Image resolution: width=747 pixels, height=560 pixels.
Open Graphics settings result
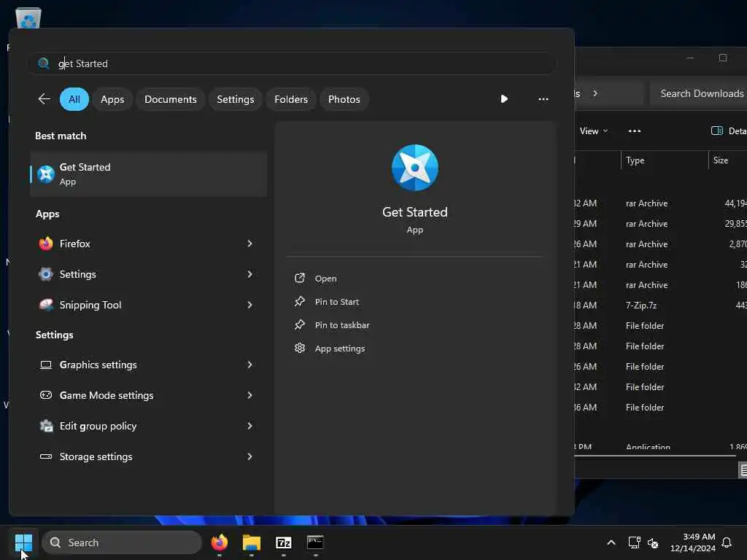click(x=136, y=365)
